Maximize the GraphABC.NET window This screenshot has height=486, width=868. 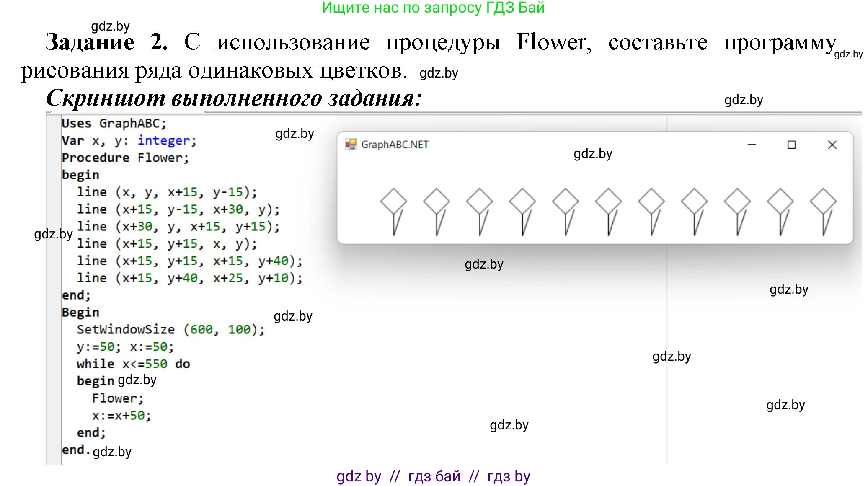(x=792, y=145)
